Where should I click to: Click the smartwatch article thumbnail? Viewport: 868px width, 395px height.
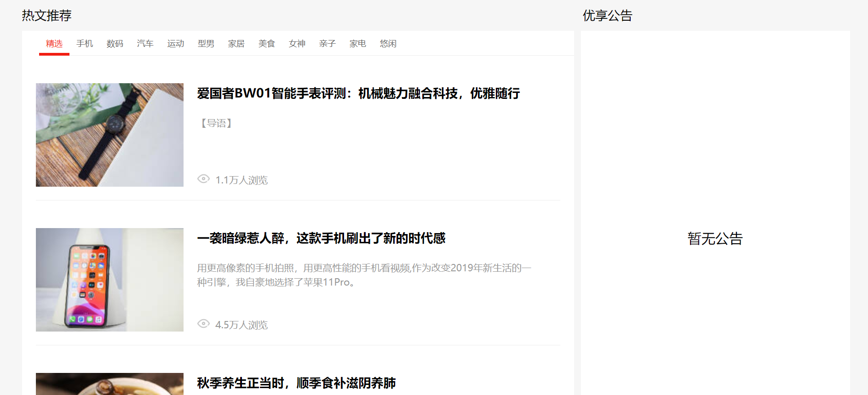(x=109, y=135)
